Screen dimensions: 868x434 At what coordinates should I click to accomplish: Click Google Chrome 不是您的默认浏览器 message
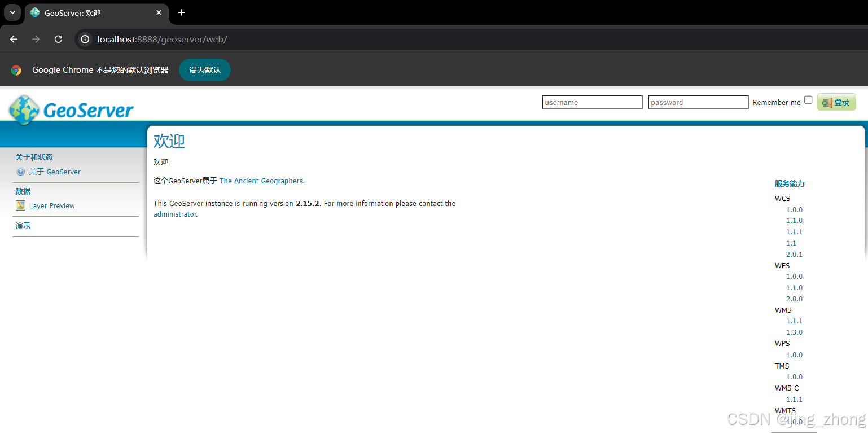click(100, 70)
